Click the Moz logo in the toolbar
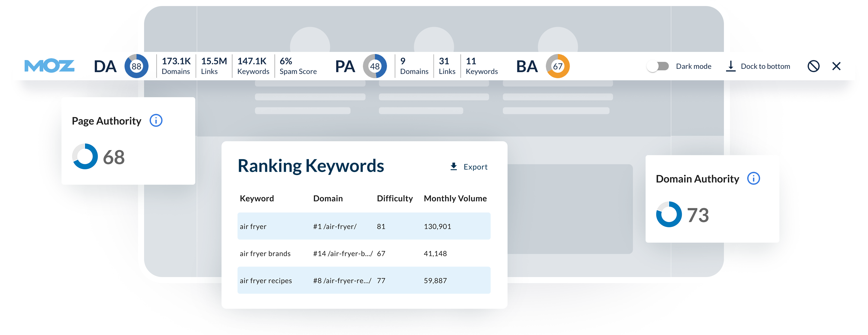Image resolution: width=868 pixels, height=335 pixels. tap(49, 66)
